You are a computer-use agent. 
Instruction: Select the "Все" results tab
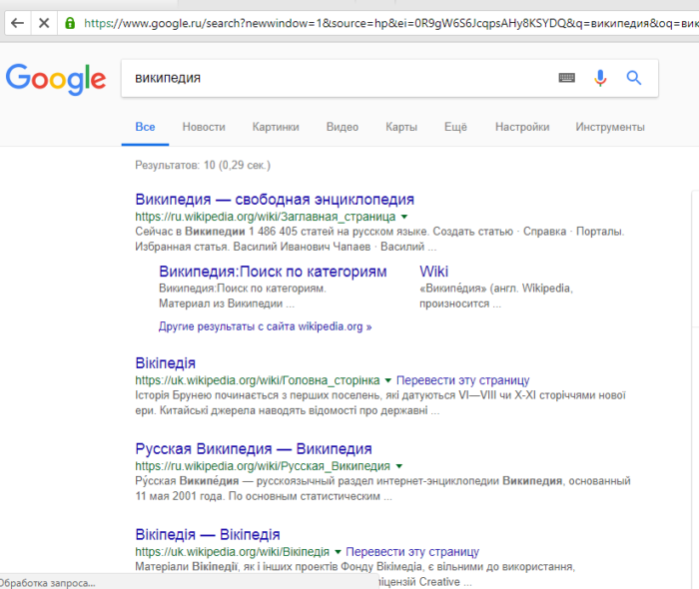point(145,127)
